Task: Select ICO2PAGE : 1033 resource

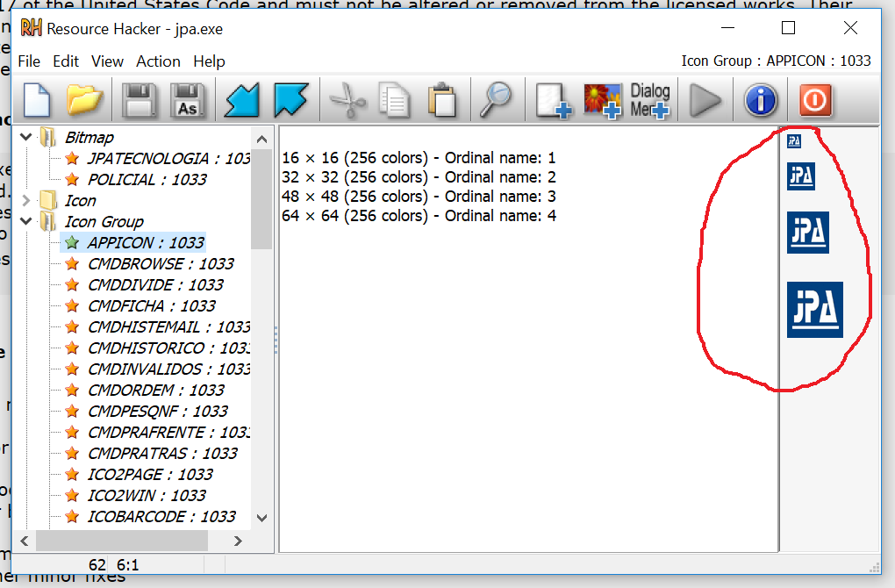Action: tap(150, 476)
